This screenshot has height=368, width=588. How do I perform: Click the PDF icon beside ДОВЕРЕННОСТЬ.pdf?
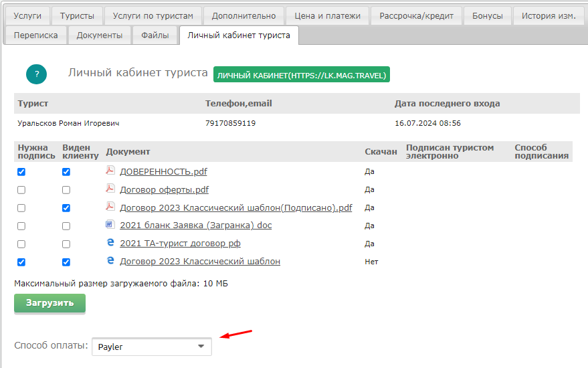tap(110, 171)
